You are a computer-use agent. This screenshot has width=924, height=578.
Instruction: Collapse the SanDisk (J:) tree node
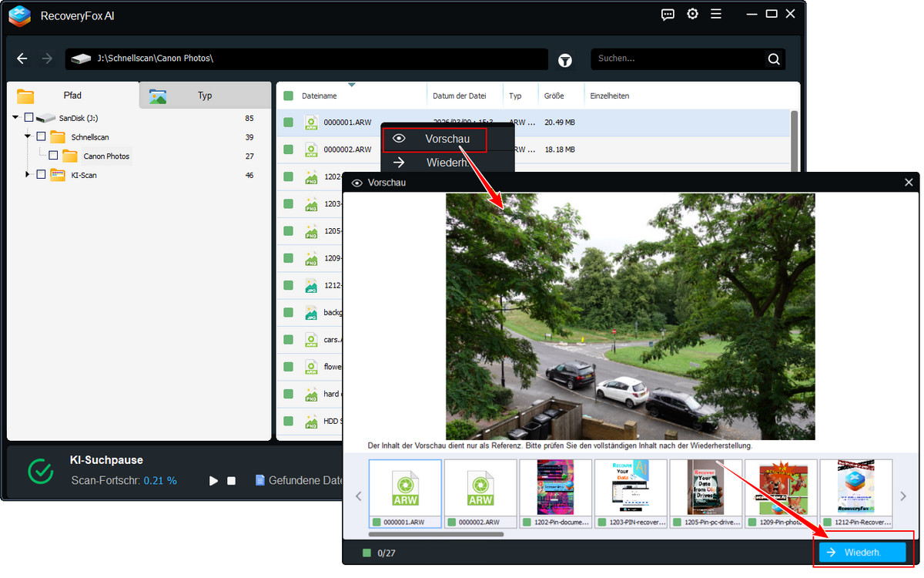[x=16, y=118]
